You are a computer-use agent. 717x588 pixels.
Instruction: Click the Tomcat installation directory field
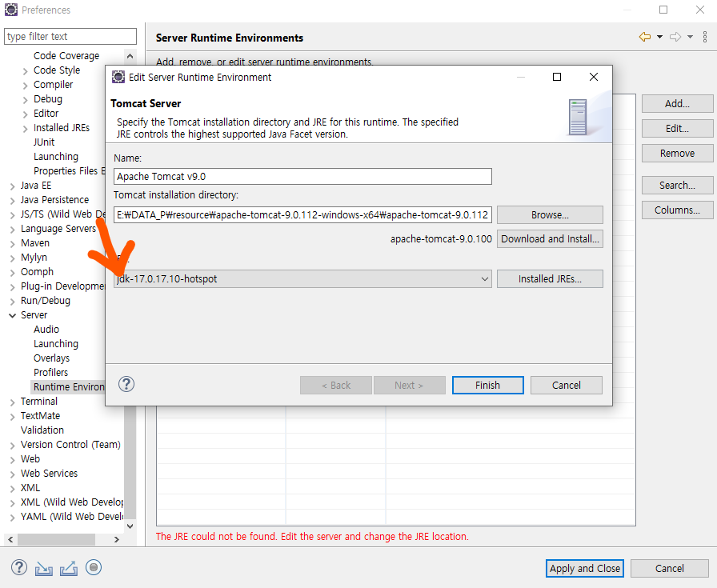[x=302, y=215]
